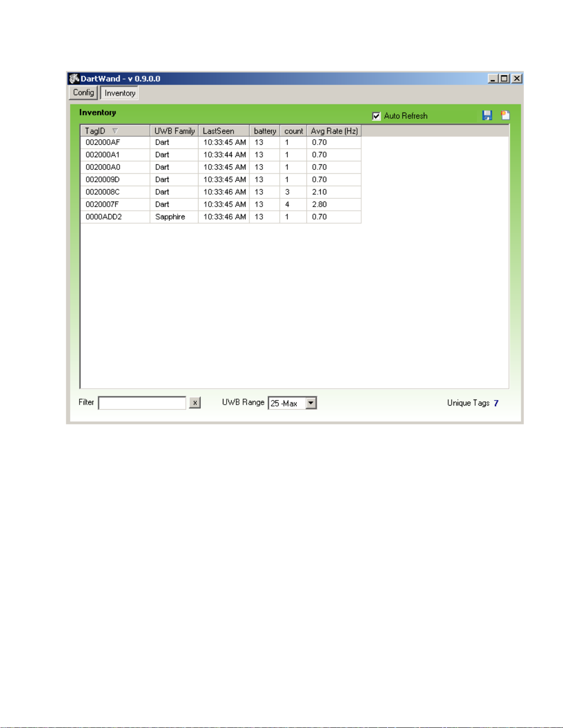Select tag row 002000AF
Viewport: 563px width, 728px height.
pos(221,142)
